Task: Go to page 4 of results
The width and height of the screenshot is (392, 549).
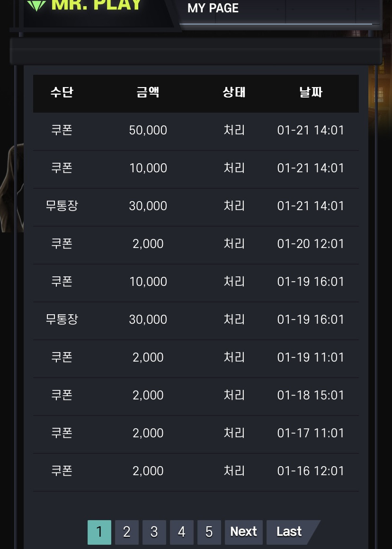Action: pyautogui.click(x=181, y=532)
